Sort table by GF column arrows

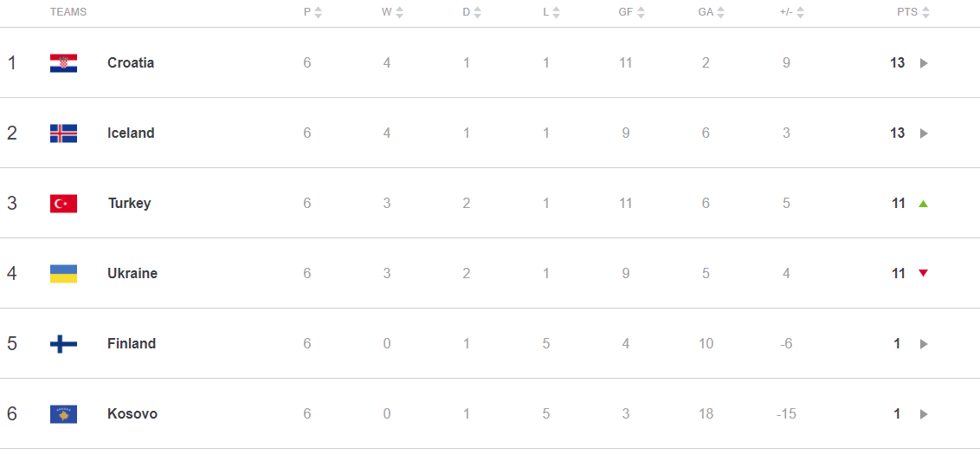pyautogui.click(x=641, y=12)
